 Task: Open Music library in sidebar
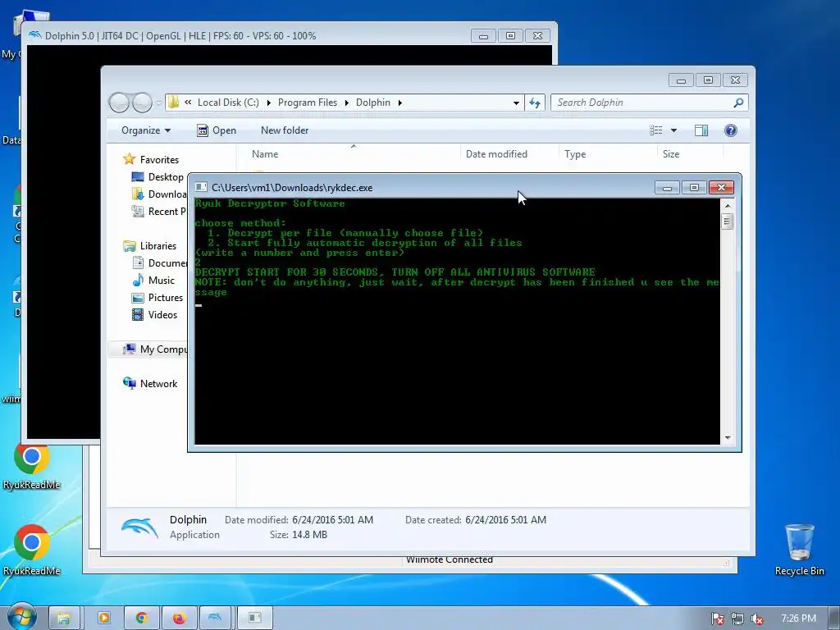tap(153, 281)
